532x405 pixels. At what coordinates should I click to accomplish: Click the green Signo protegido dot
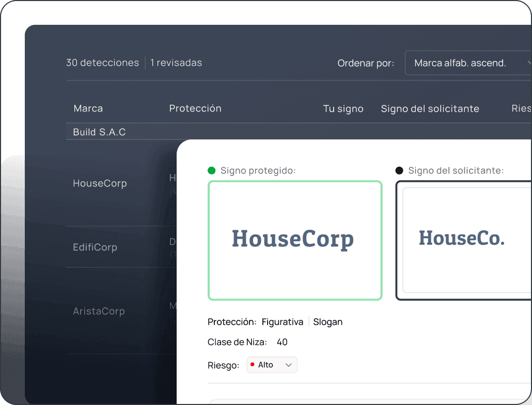pyautogui.click(x=211, y=170)
